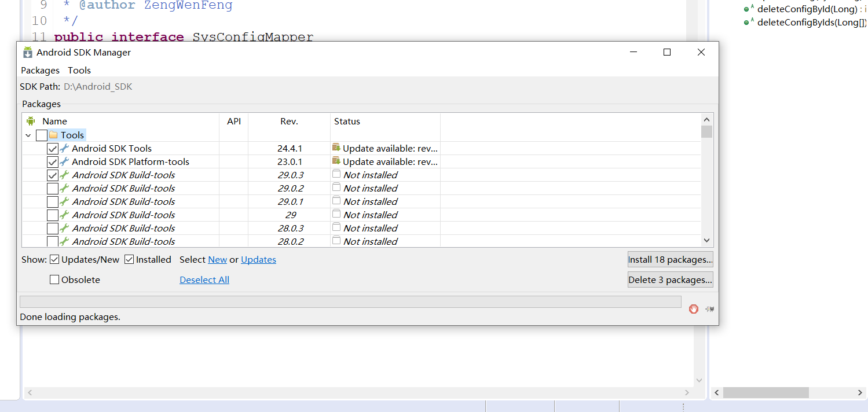Screen dimensions: 868x412
Task: Click the SDK Path D:\Android_SDK text
Action: tap(98, 87)
